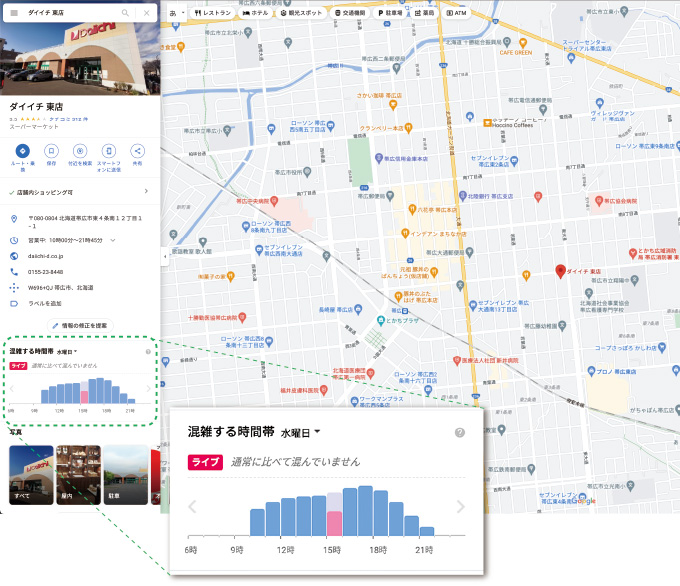Select the 観光スポット category chip
The width and height of the screenshot is (680, 586).
click(301, 13)
